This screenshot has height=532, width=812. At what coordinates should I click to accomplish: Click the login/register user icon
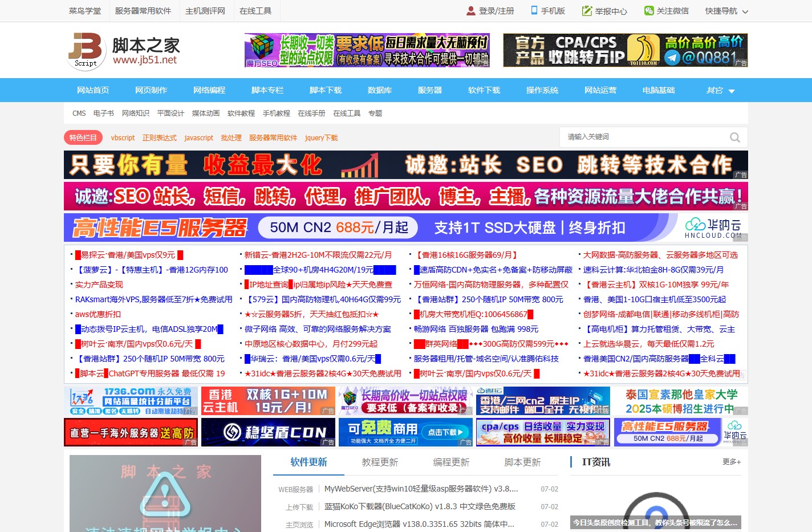coord(471,11)
